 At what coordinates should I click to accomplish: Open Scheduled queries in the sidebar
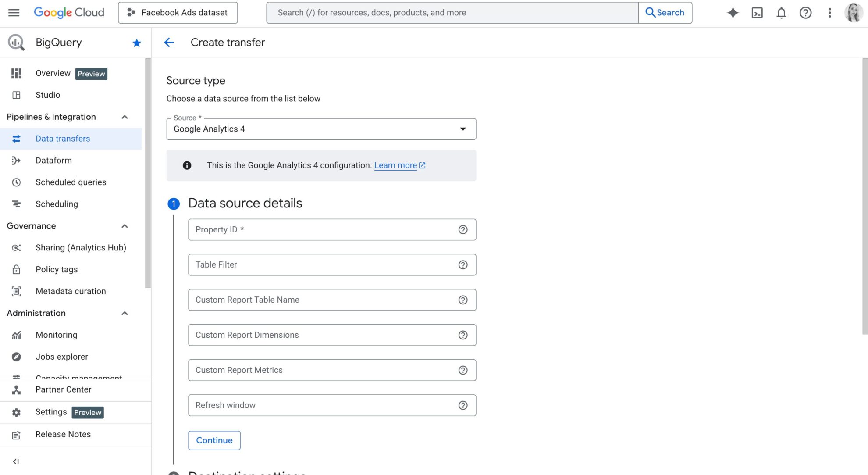click(x=71, y=182)
